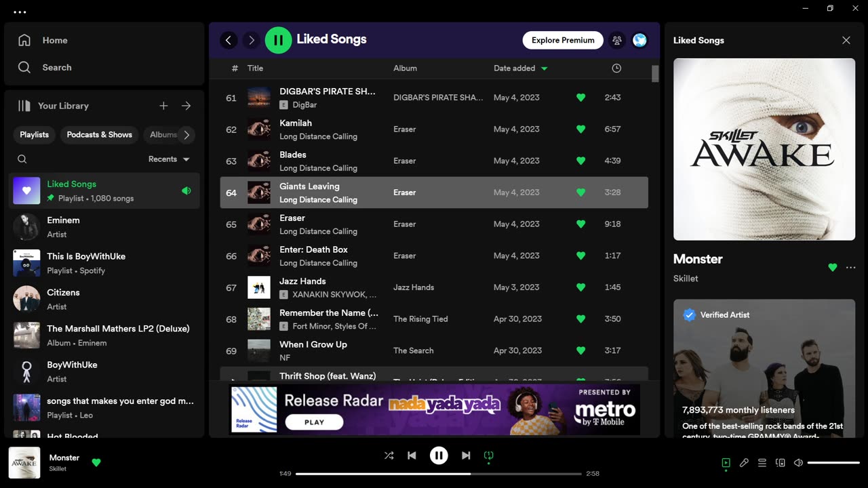The height and width of the screenshot is (488, 868).
Task: Pause playback from Liked Songs header button
Action: click(278, 40)
